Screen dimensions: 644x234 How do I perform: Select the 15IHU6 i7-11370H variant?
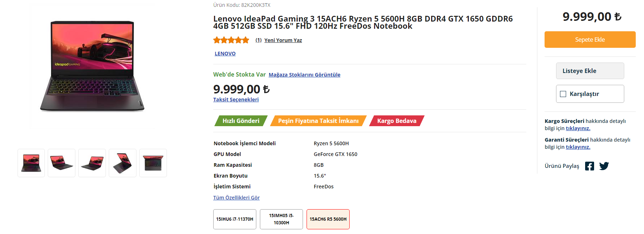point(235,219)
